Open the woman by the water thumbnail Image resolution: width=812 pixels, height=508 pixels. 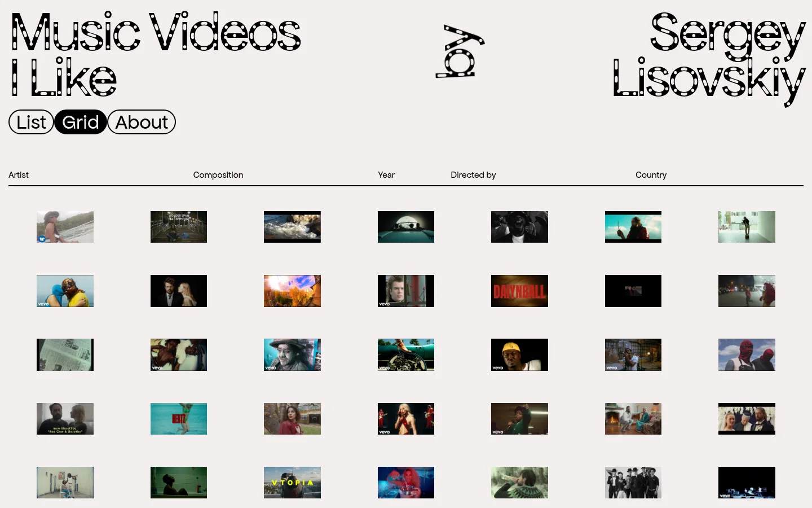65,227
